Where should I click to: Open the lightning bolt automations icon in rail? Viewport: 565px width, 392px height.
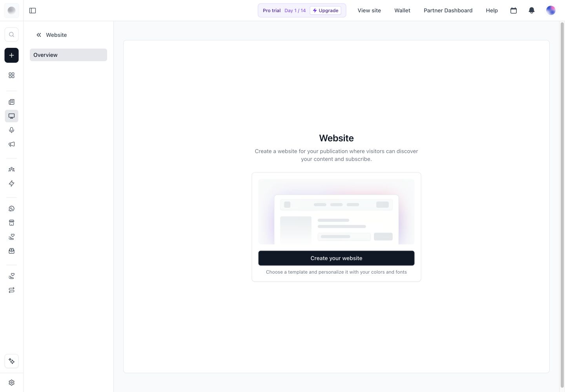tap(11, 183)
